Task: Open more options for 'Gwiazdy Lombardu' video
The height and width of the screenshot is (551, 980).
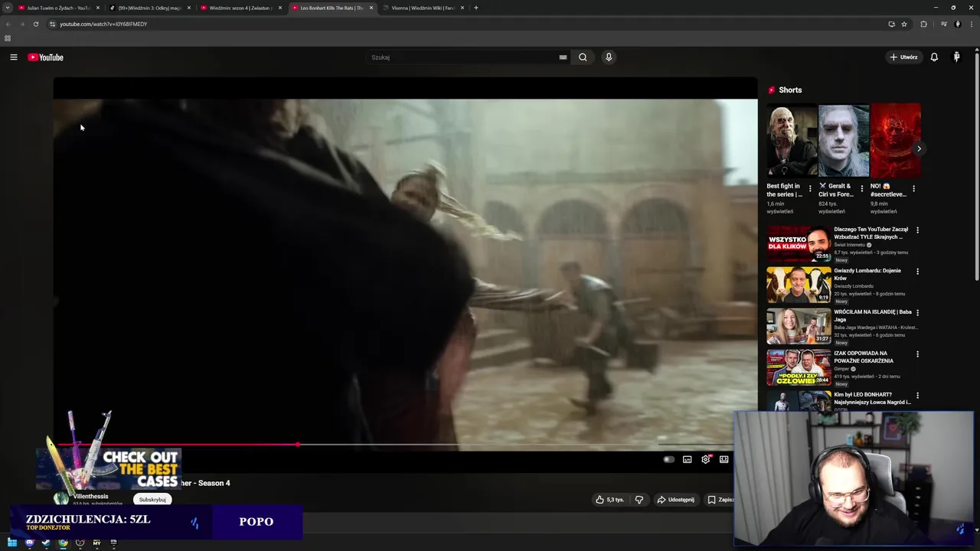Action: point(917,271)
